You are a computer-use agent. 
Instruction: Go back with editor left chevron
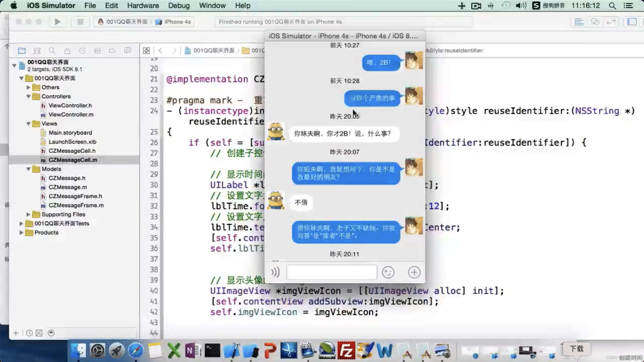point(160,50)
